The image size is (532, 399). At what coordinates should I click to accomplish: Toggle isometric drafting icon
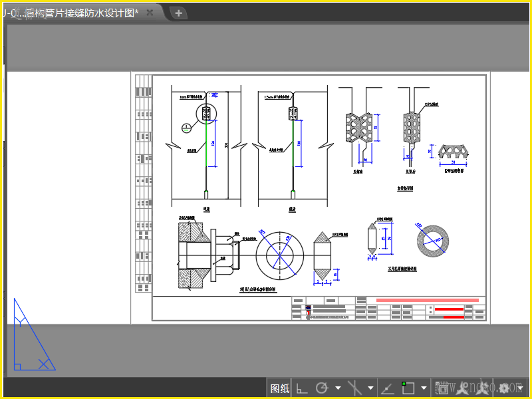point(354,388)
